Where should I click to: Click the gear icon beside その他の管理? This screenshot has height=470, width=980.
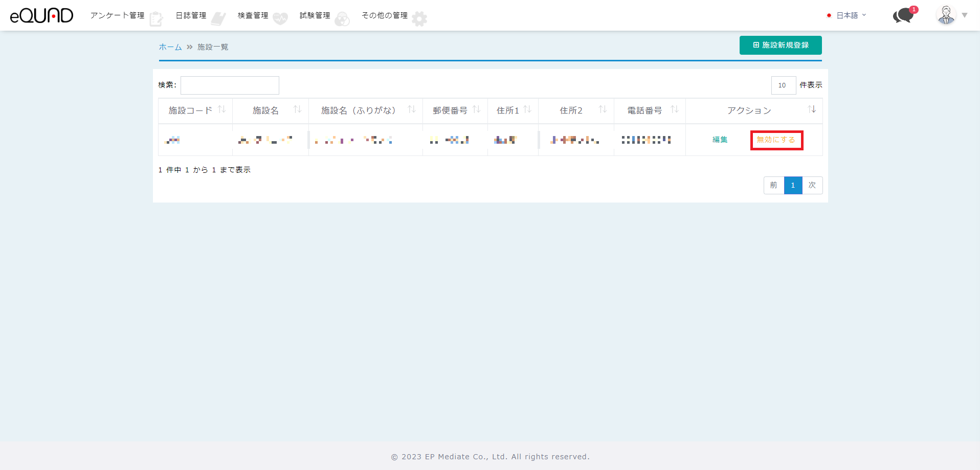pyautogui.click(x=419, y=19)
